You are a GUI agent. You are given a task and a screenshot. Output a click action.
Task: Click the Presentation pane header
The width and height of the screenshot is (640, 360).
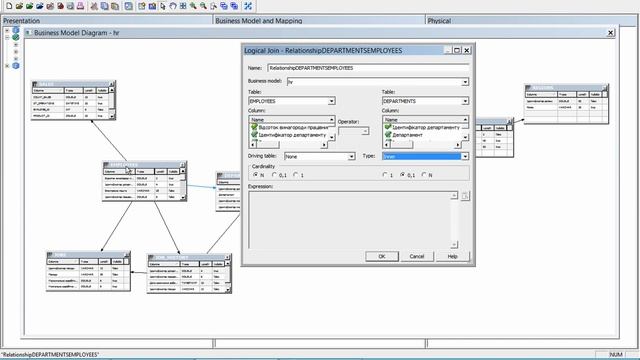point(107,20)
